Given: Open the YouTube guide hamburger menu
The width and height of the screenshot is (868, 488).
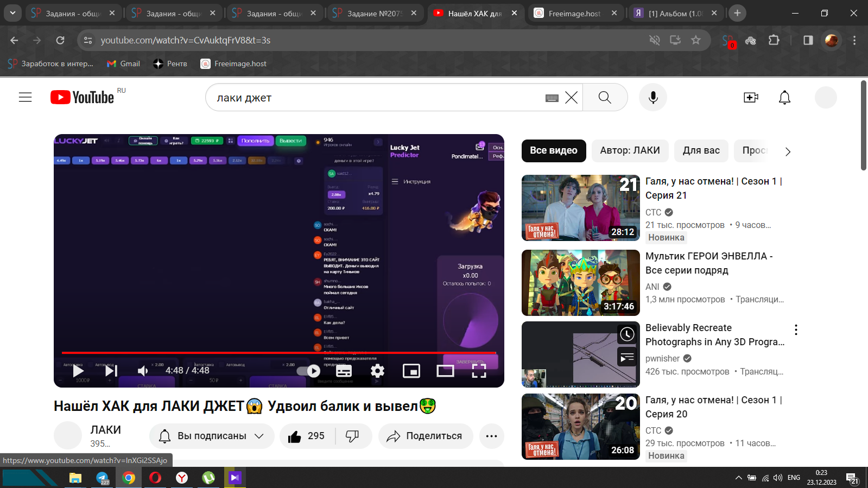Looking at the screenshot, I should [26, 97].
